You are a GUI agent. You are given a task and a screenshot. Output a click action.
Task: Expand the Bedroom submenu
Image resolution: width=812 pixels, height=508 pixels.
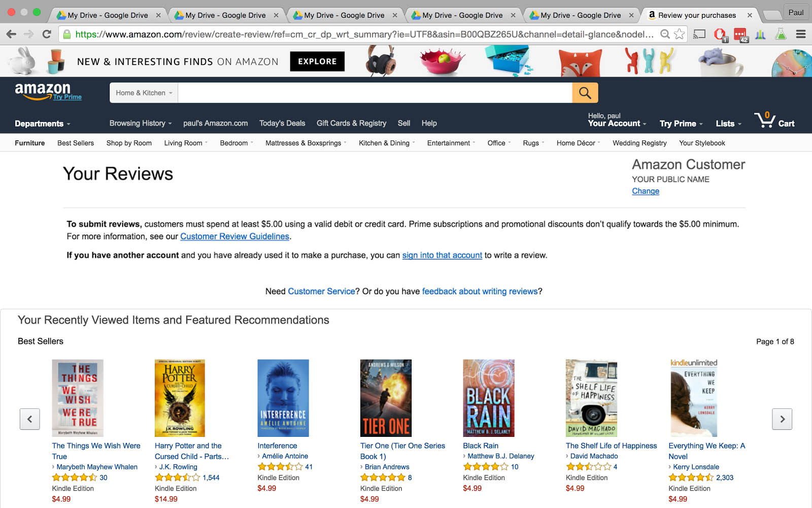[x=236, y=143]
